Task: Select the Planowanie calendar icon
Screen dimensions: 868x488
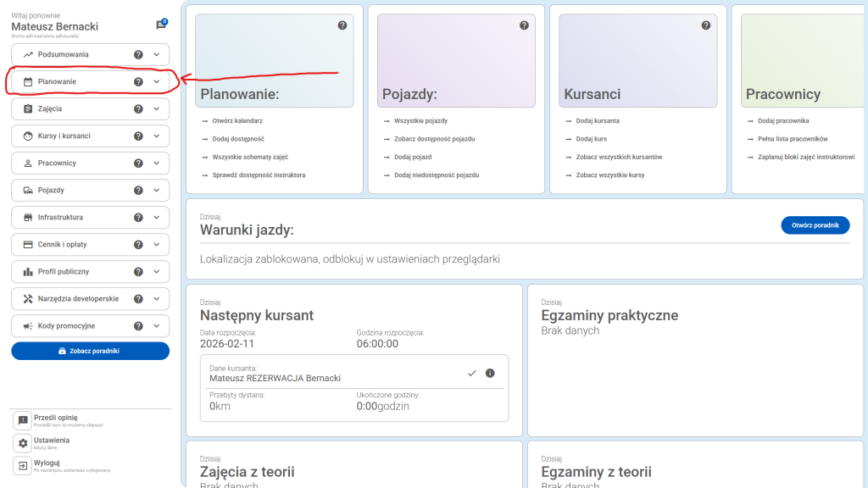Action: 27,81
